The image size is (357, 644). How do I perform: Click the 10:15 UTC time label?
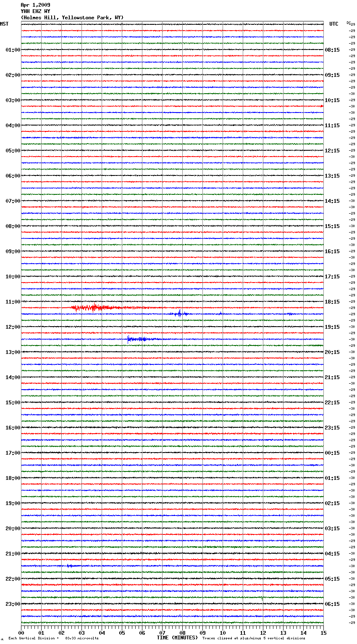point(332,100)
